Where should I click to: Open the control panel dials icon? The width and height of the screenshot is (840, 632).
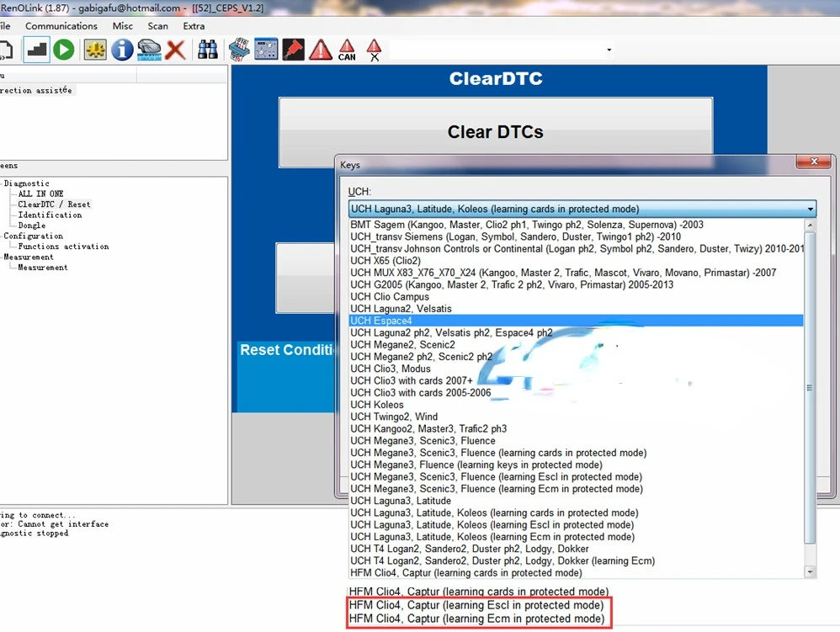pyautogui.click(x=266, y=50)
